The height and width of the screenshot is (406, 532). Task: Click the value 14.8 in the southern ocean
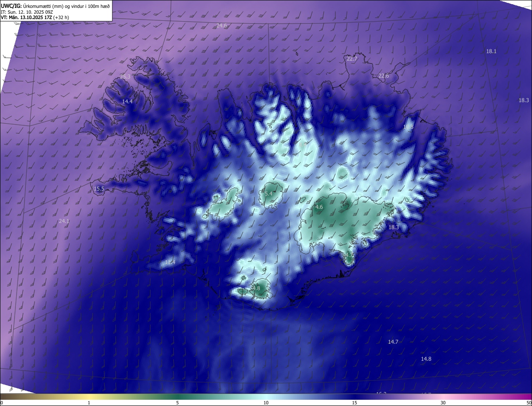pos(426,359)
